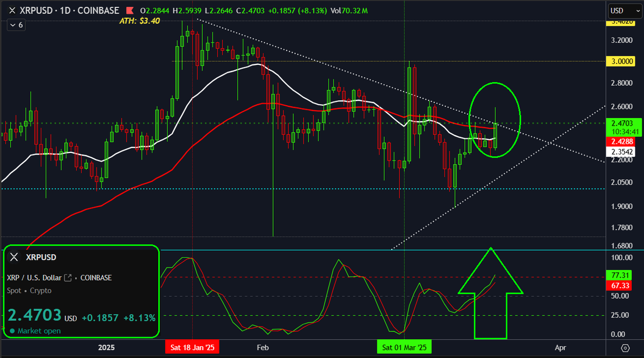Click the XRP / U.S. Dollar description text

point(34,277)
